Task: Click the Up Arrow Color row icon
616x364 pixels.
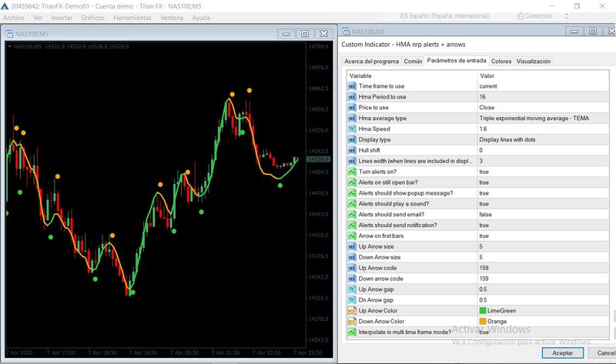Action: pyautogui.click(x=352, y=311)
